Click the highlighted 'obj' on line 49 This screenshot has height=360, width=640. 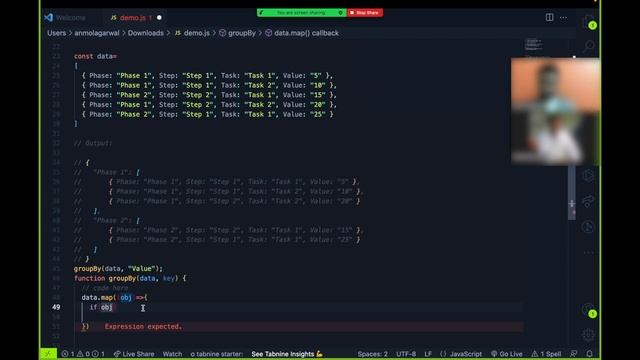107,307
